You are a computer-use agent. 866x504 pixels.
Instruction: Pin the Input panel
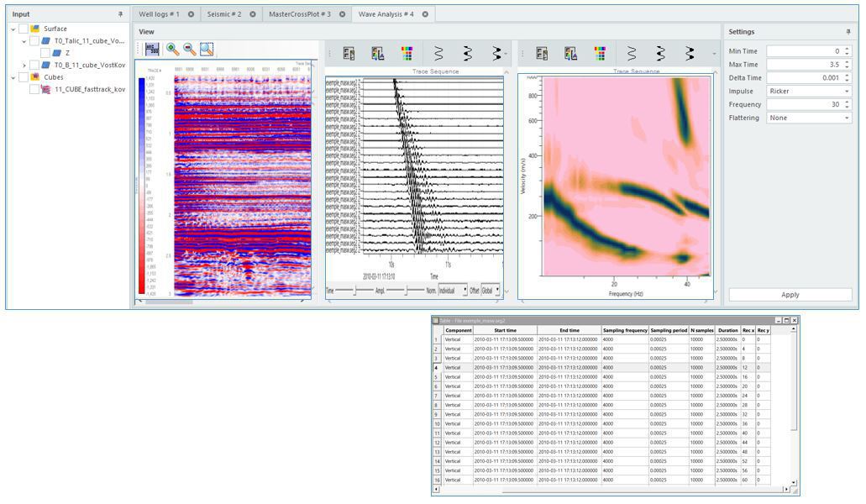click(x=120, y=14)
